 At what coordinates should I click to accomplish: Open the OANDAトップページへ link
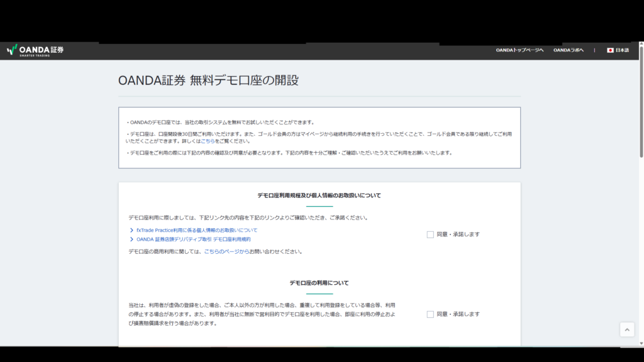[x=519, y=50]
